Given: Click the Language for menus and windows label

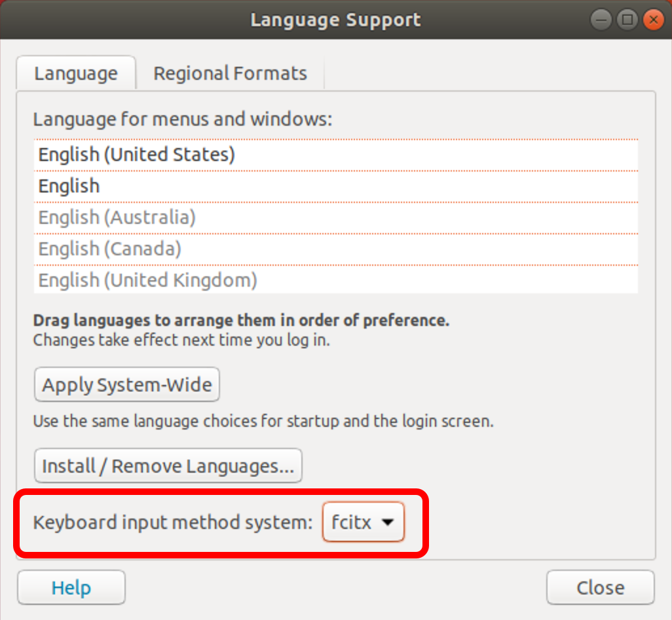Looking at the screenshot, I should [x=183, y=119].
